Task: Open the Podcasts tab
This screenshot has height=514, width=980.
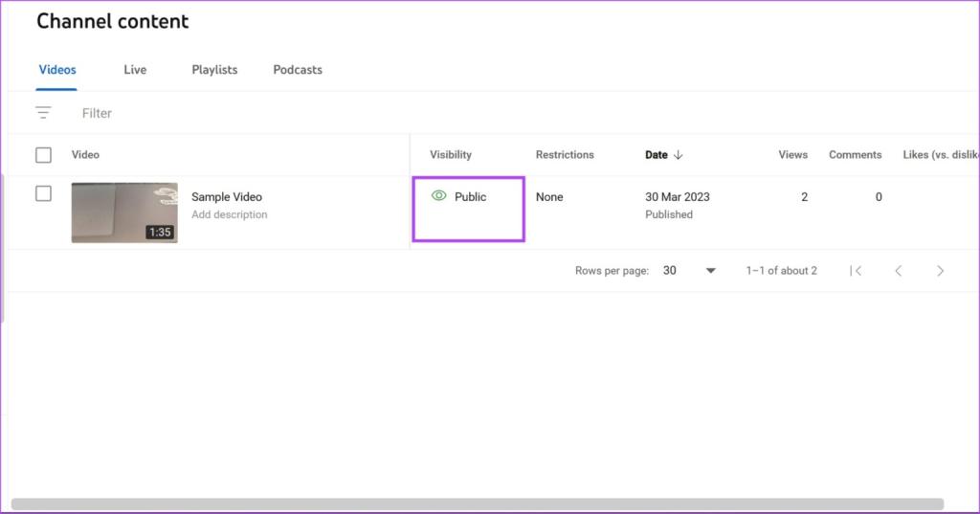Action: (x=298, y=70)
